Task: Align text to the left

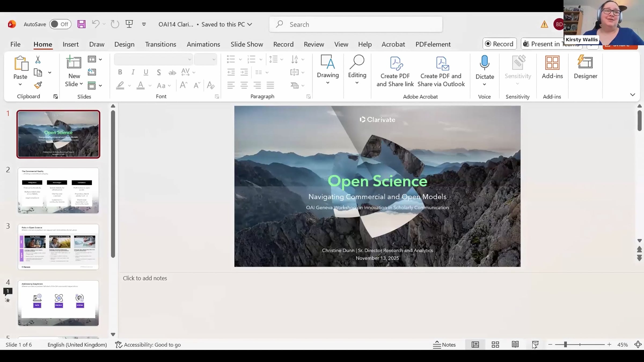Action: (231, 85)
